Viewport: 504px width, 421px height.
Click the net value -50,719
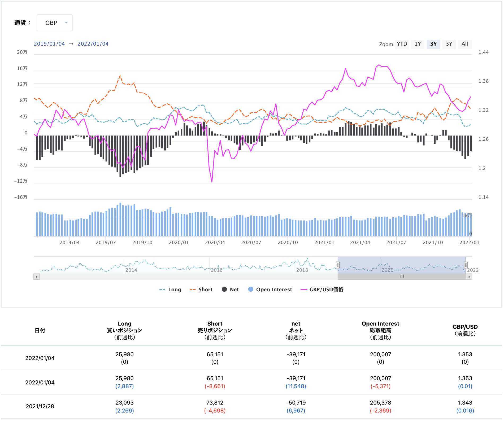(296, 403)
